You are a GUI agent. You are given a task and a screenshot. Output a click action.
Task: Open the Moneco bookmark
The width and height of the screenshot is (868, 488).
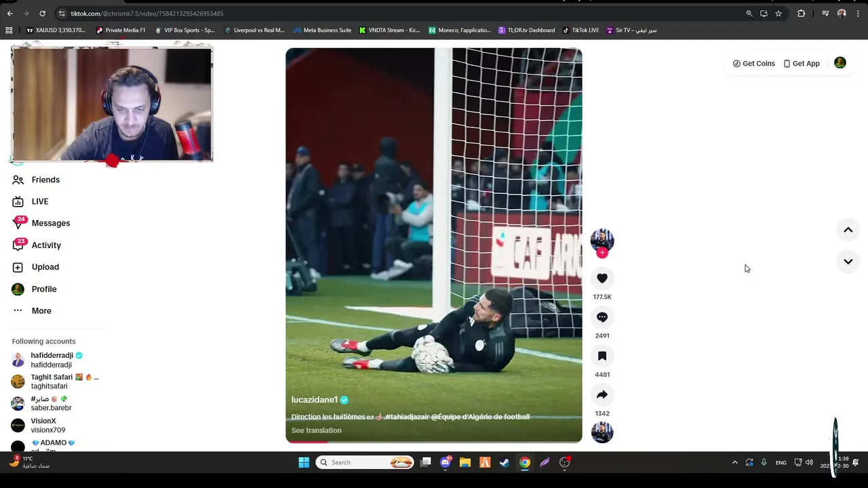point(459,30)
